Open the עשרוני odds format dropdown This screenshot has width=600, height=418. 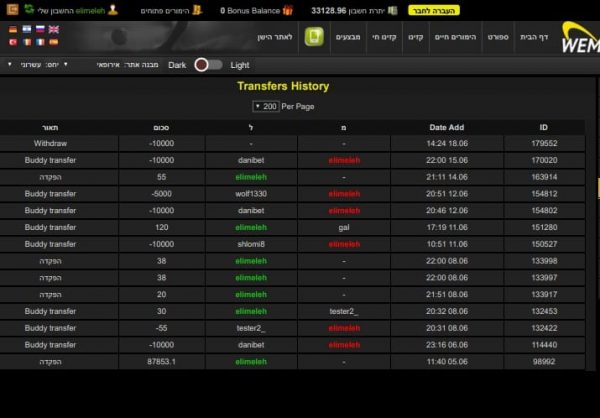(30, 64)
